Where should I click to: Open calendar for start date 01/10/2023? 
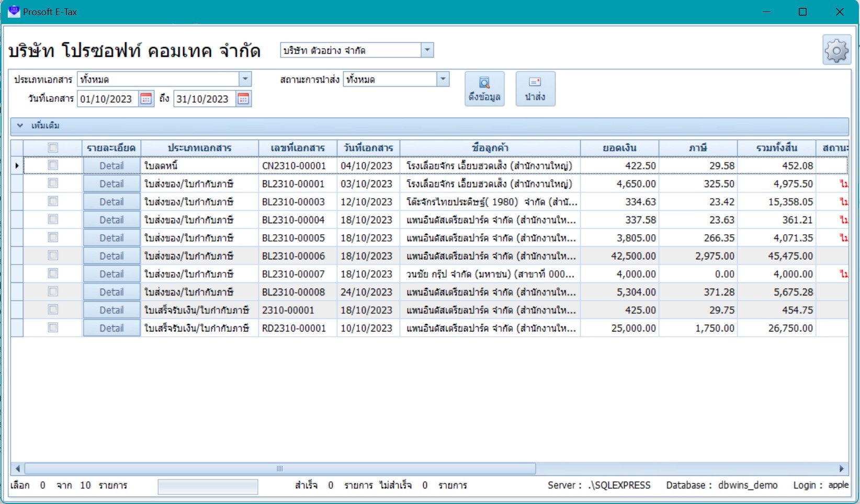pyautogui.click(x=146, y=99)
